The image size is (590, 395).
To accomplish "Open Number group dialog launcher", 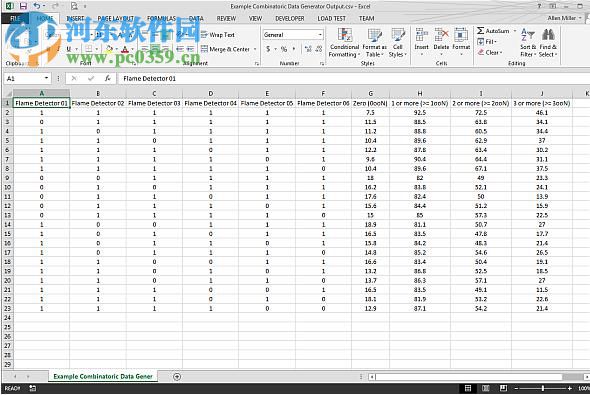I will coord(322,64).
